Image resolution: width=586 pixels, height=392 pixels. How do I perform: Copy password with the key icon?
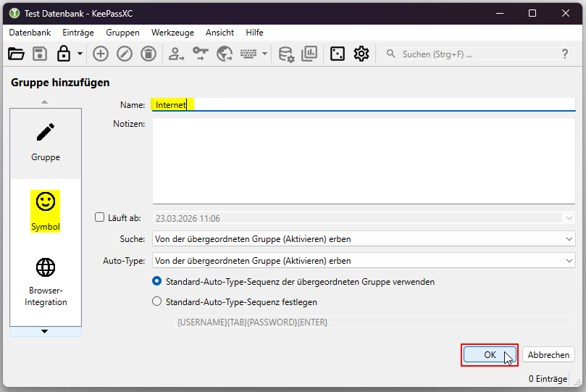[201, 54]
